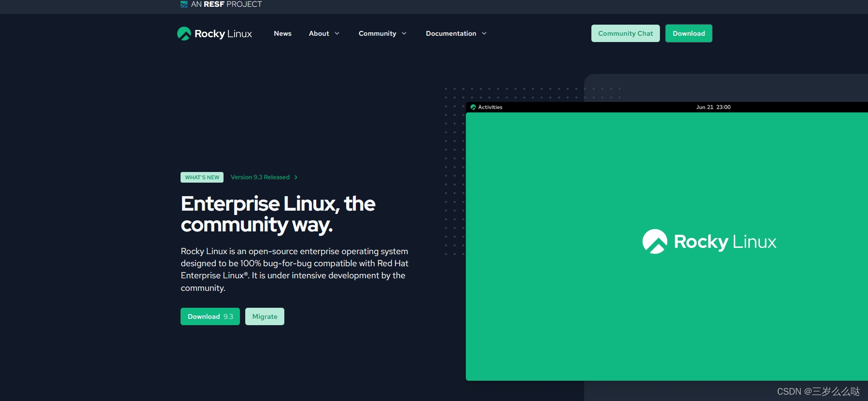Expand the Documentation dropdown chevron
Viewport: 868px width, 401px height.
(484, 33)
